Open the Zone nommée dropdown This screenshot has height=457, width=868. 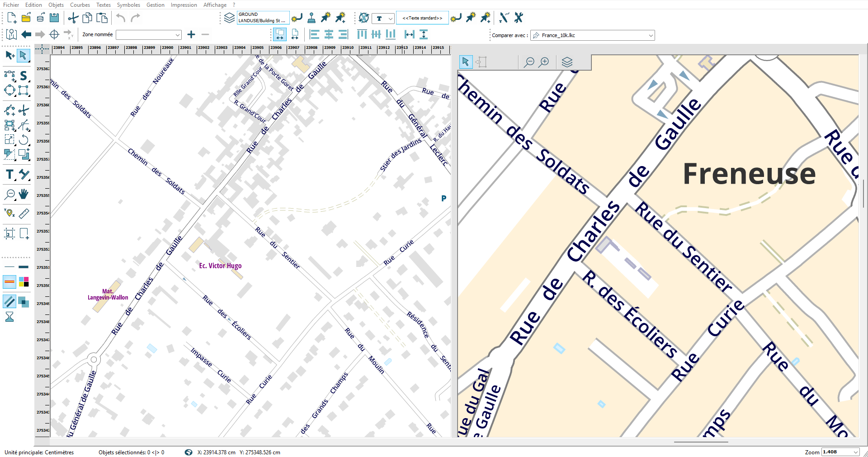point(177,35)
